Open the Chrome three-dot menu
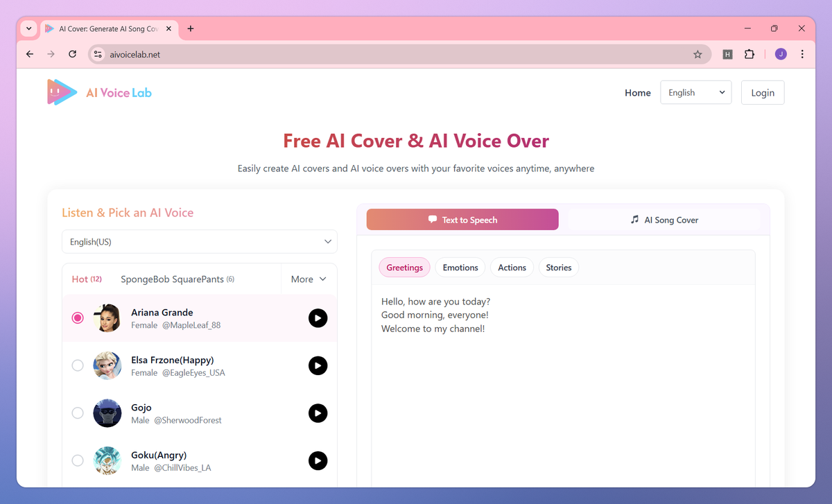This screenshot has width=832, height=504. point(802,54)
